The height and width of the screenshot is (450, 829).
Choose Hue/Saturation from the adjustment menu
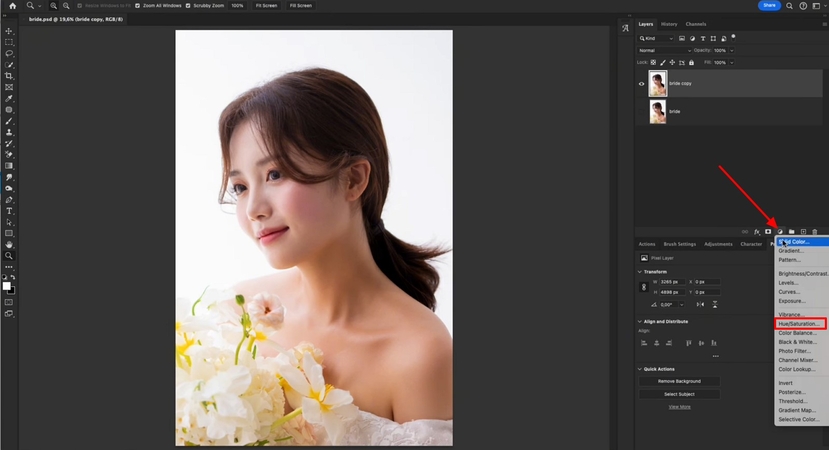(800, 324)
